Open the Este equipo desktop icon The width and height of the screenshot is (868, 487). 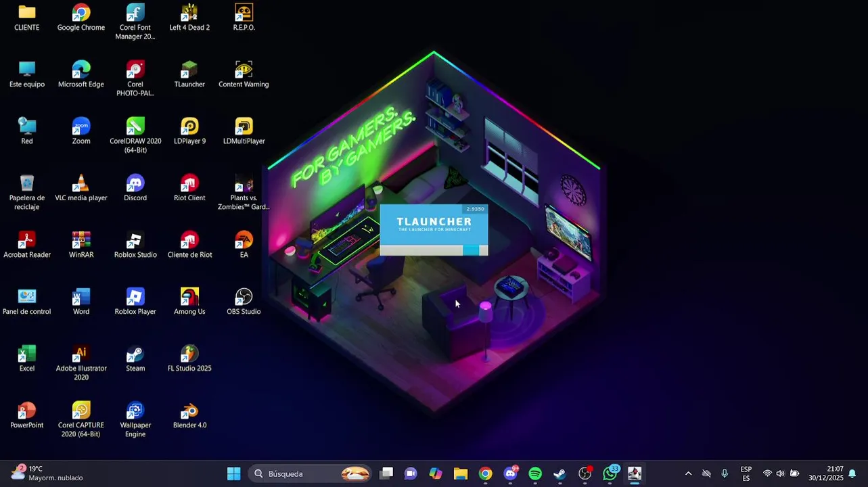click(x=27, y=74)
